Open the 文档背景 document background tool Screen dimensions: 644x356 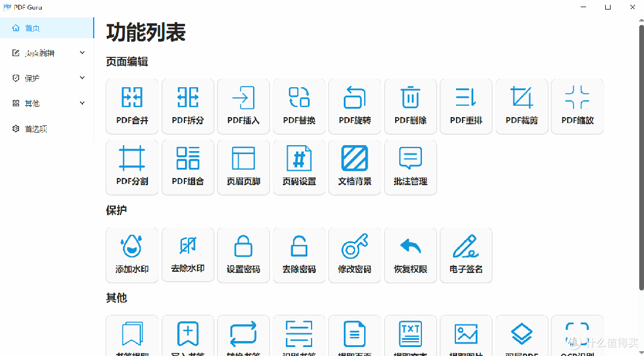coord(355,167)
